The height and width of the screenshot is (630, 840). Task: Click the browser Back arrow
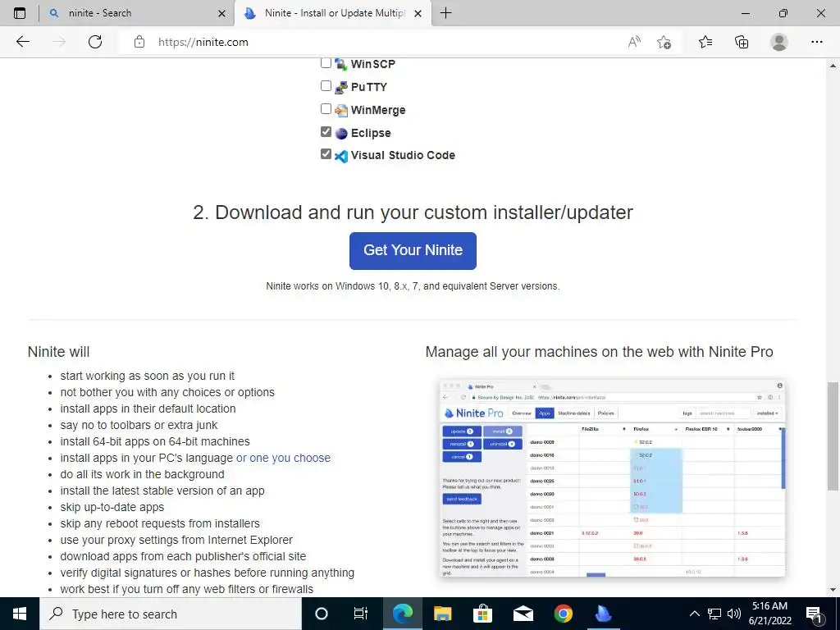(x=22, y=42)
